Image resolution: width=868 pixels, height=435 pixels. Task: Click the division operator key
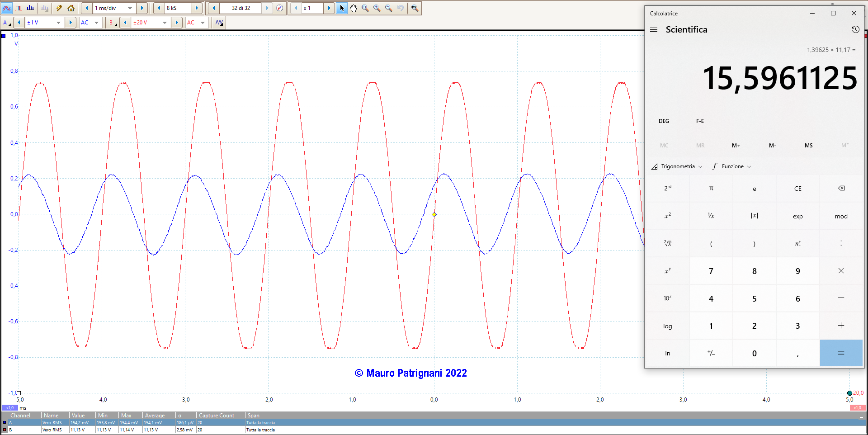pos(841,244)
